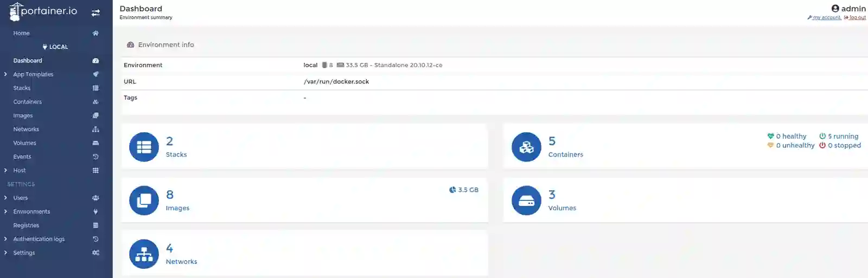Open Authentication logs in the sidebar

(39, 239)
